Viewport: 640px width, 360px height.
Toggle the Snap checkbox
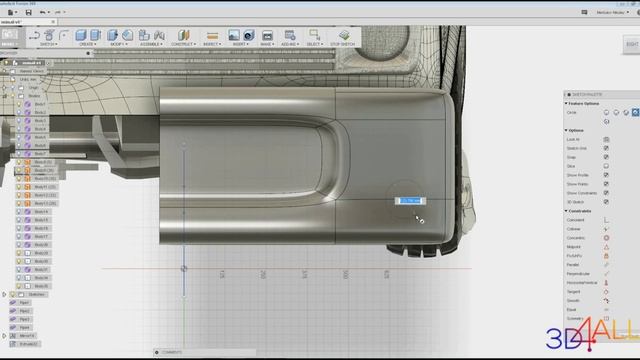click(x=606, y=157)
